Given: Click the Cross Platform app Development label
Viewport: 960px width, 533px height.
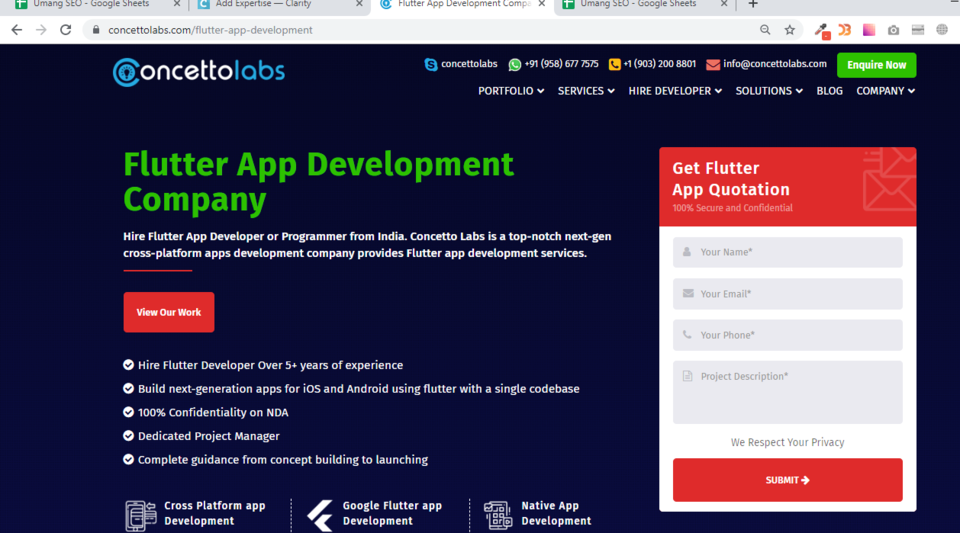Looking at the screenshot, I should click(215, 513).
